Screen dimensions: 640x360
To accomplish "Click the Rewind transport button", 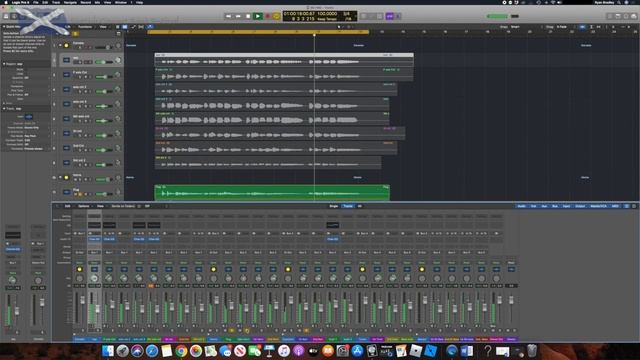I will [229, 16].
